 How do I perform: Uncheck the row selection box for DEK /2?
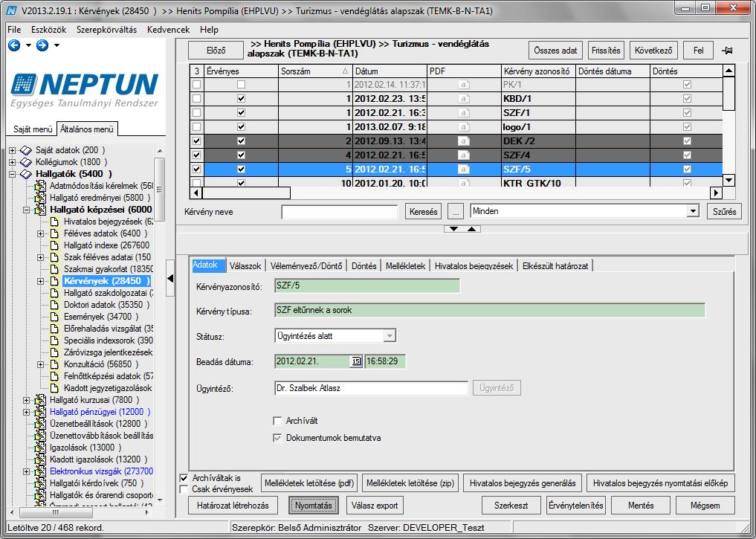click(197, 141)
